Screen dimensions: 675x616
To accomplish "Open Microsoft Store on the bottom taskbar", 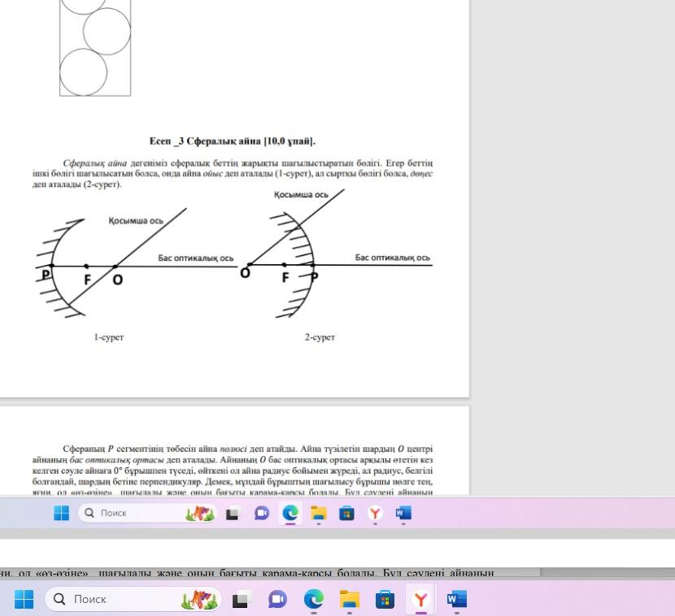I will coord(385,599).
